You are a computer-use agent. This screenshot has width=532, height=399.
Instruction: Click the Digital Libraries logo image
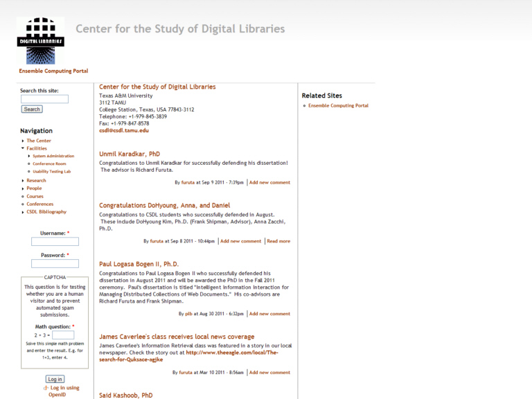coord(40,40)
